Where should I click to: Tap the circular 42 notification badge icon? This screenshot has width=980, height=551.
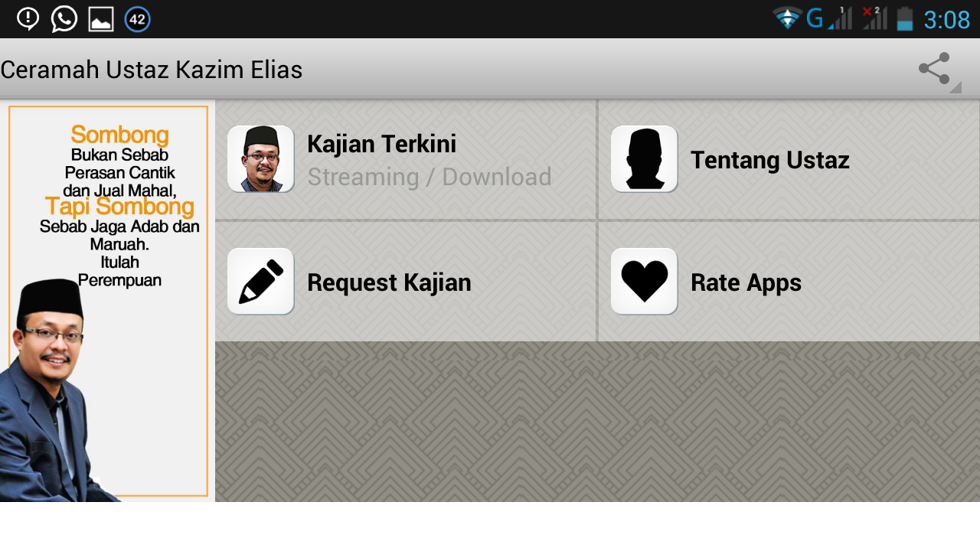(x=137, y=19)
